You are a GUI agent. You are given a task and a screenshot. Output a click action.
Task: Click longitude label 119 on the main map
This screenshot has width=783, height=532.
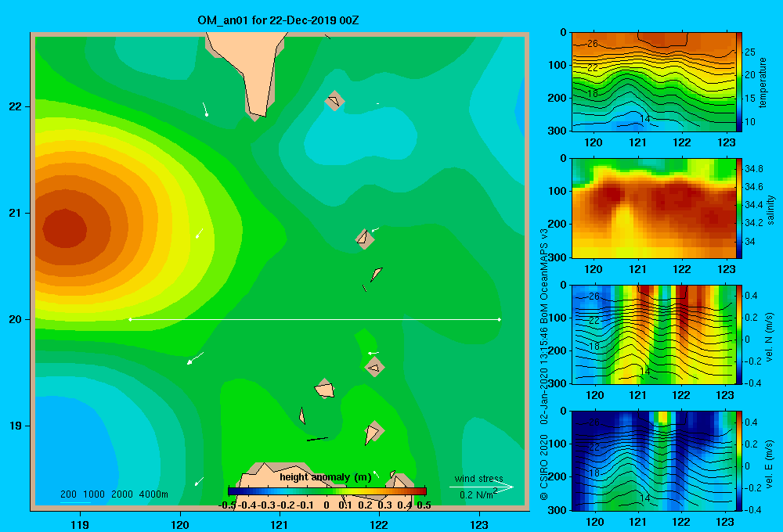click(x=81, y=524)
